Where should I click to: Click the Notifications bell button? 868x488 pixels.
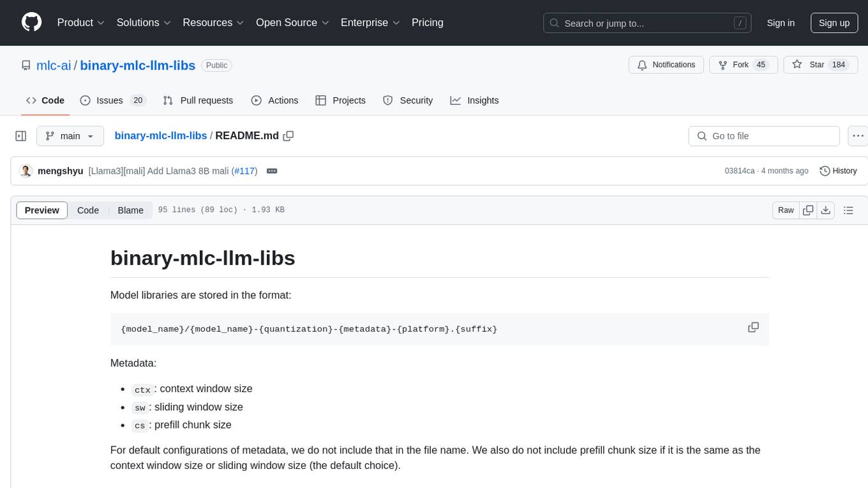tap(666, 65)
